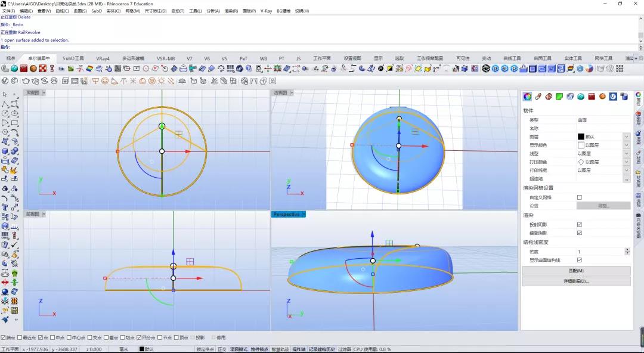Toggle 操作轴 gumball in status bar

tap(299, 349)
